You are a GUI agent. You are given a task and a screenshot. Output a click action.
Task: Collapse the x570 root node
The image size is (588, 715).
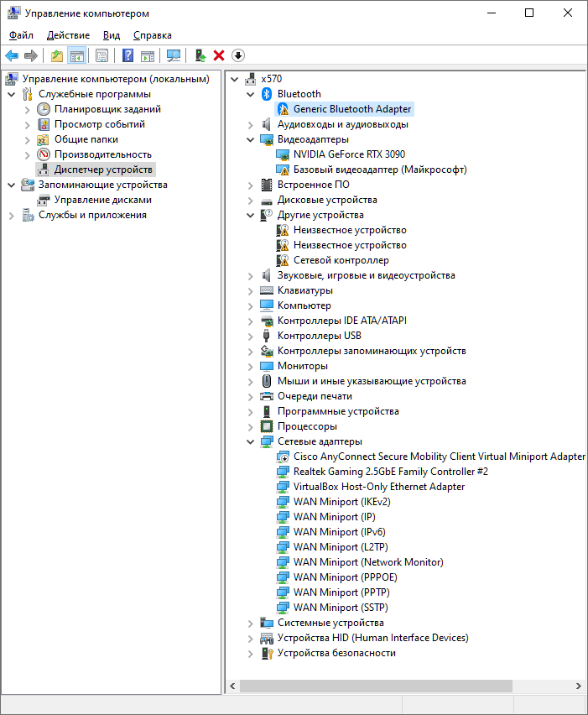point(234,80)
